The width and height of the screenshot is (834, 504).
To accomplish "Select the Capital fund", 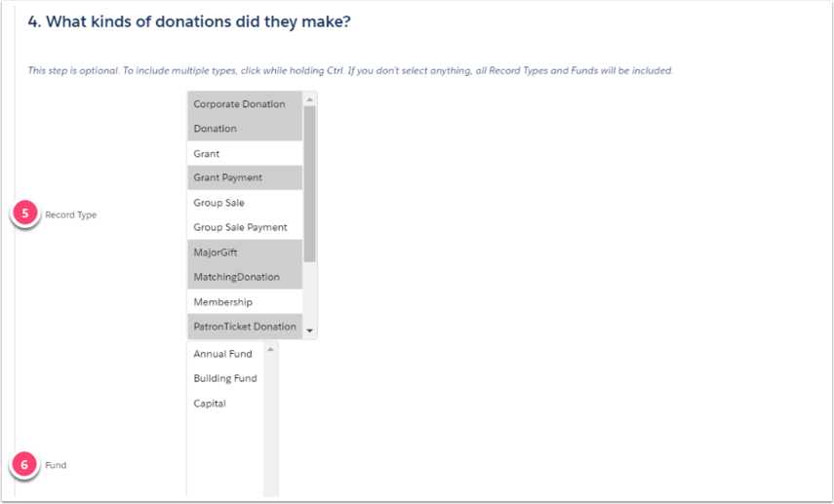I will click(x=225, y=404).
